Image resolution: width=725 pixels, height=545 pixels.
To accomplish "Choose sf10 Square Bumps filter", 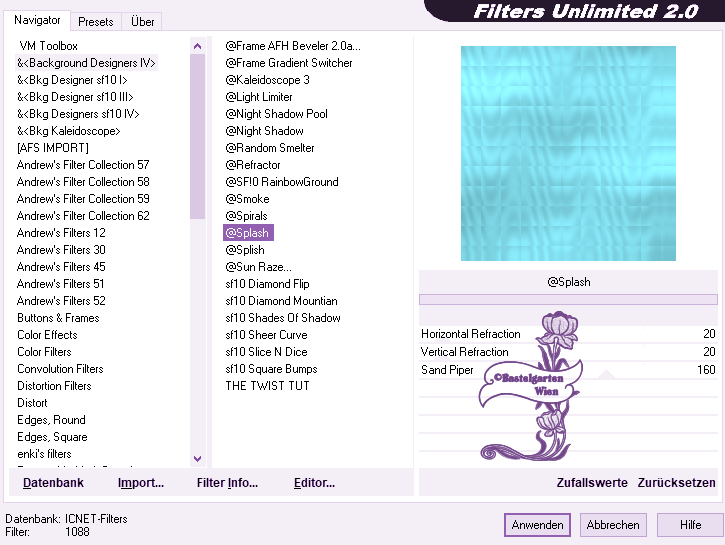I will click(271, 369).
